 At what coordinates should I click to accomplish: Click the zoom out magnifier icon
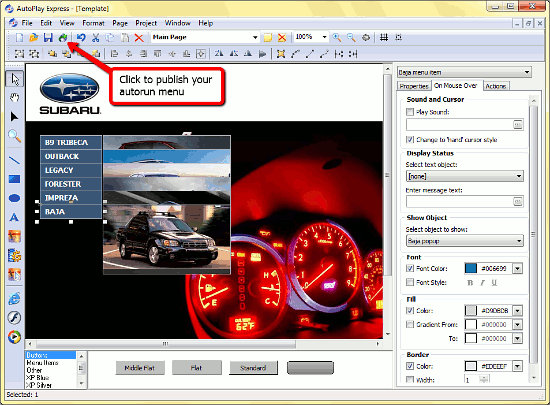pyautogui.click(x=351, y=38)
